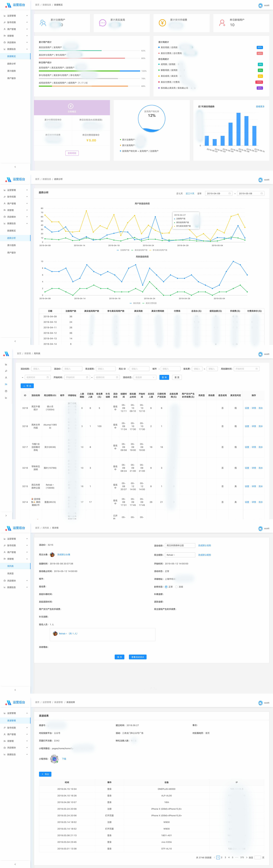Click the Rehab attendee avatar under 报名人员
273x868 pixels.
point(55,633)
